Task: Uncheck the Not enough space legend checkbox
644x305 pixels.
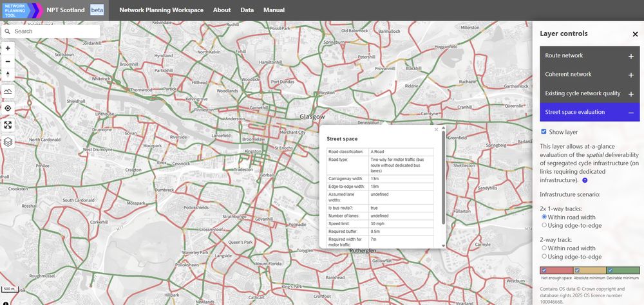Action: click(x=544, y=270)
